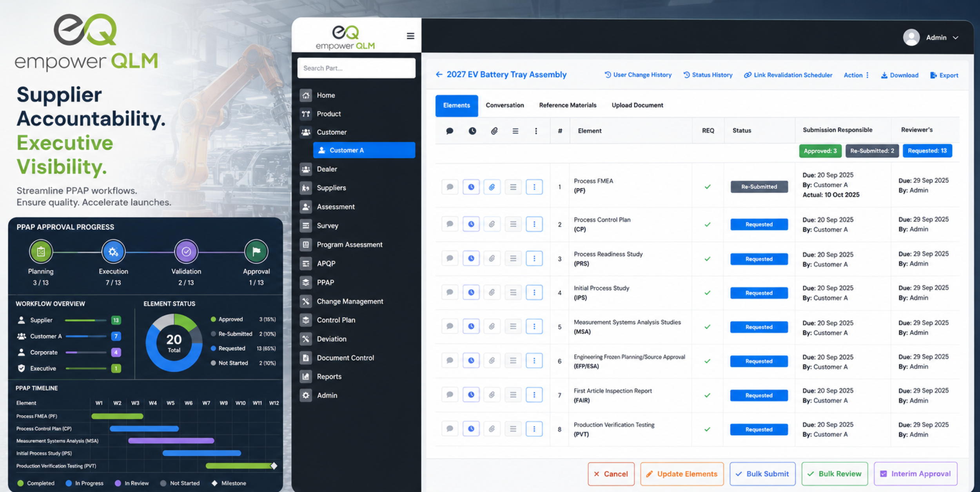This screenshot has height=492, width=980.
Task: Open attachment icon for Measurement Systems Analysis row
Action: (x=492, y=326)
